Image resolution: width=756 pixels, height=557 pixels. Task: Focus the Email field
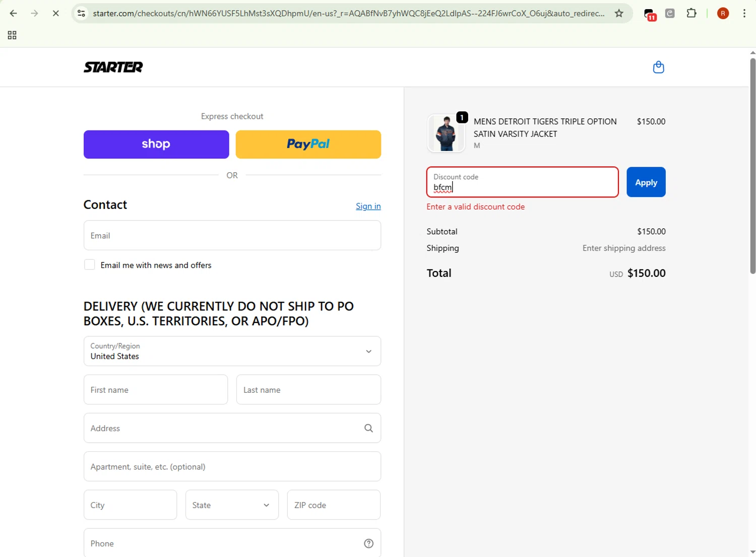tap(232, 235)
